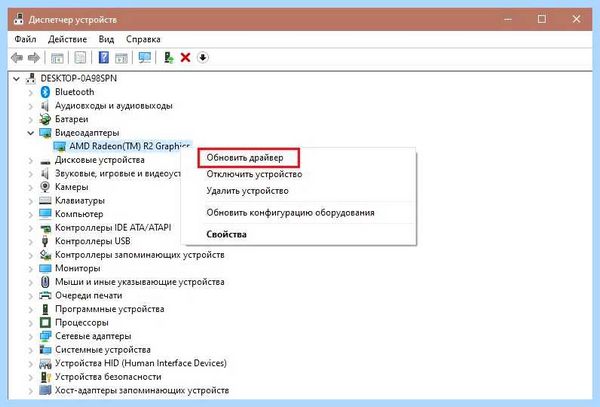
Task: Click the battery icon next to Батареи
Action: (x=45, y=119)
